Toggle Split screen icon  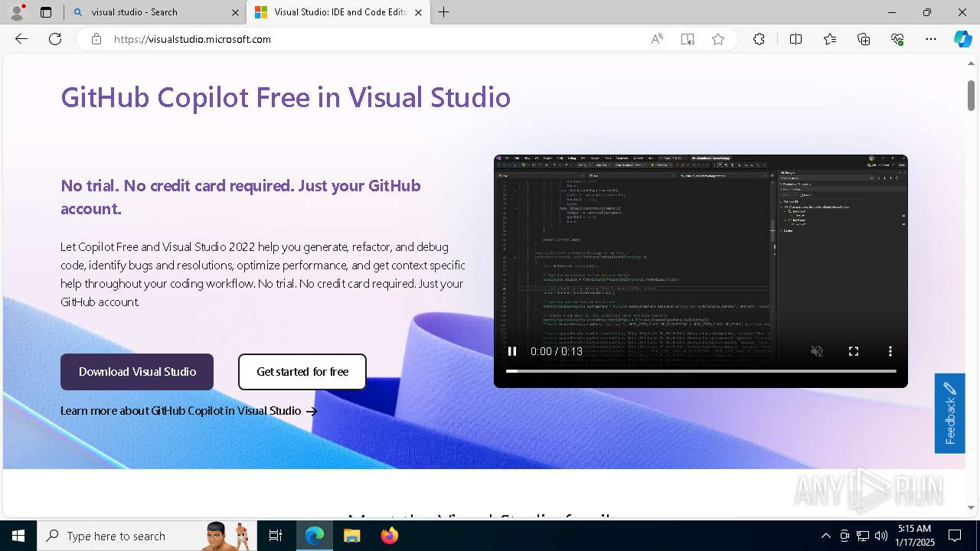pyautogui.click(x=795, y=39)
